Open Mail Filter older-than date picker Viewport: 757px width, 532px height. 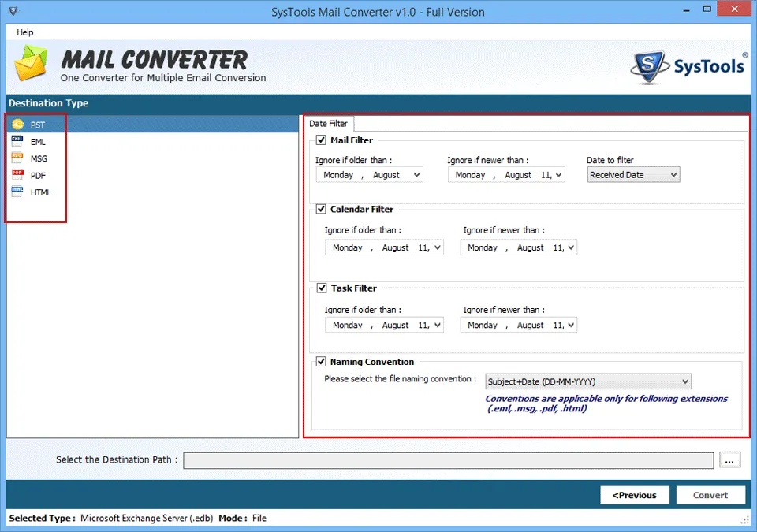point(416,175)
